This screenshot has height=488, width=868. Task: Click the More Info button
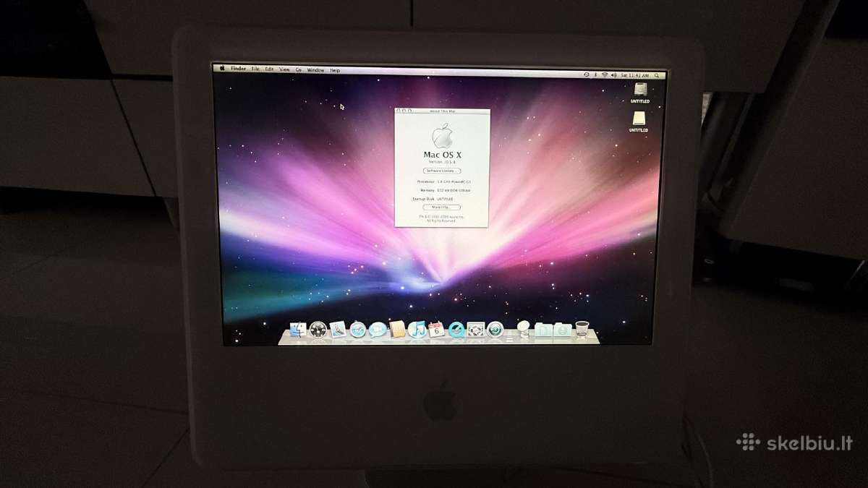[441, 207]
